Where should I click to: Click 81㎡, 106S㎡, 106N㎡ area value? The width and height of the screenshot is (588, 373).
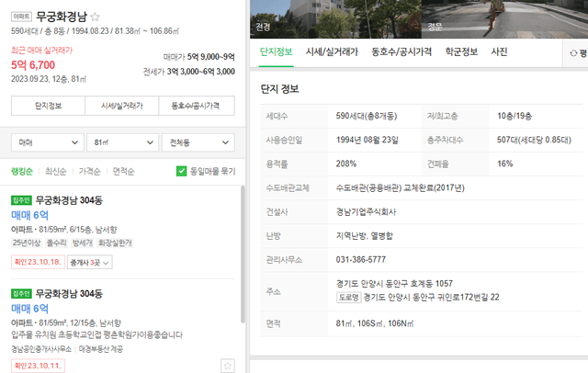(375, 323)
